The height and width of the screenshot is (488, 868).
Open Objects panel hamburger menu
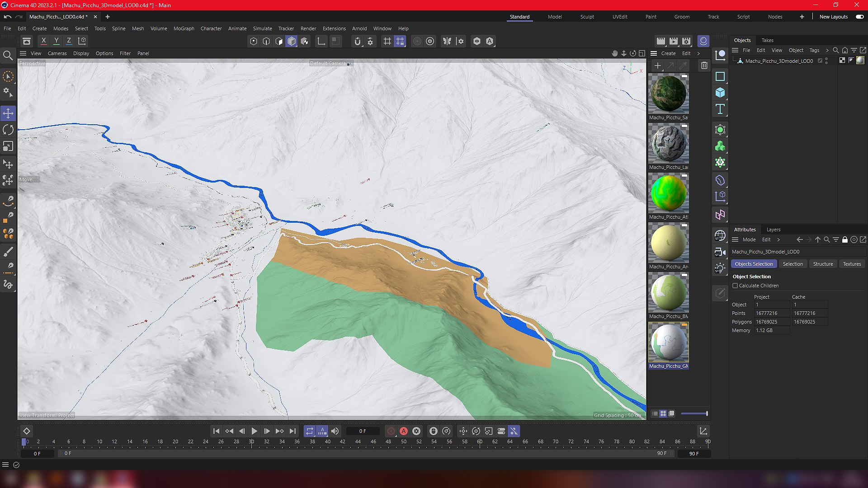point(735,50)
